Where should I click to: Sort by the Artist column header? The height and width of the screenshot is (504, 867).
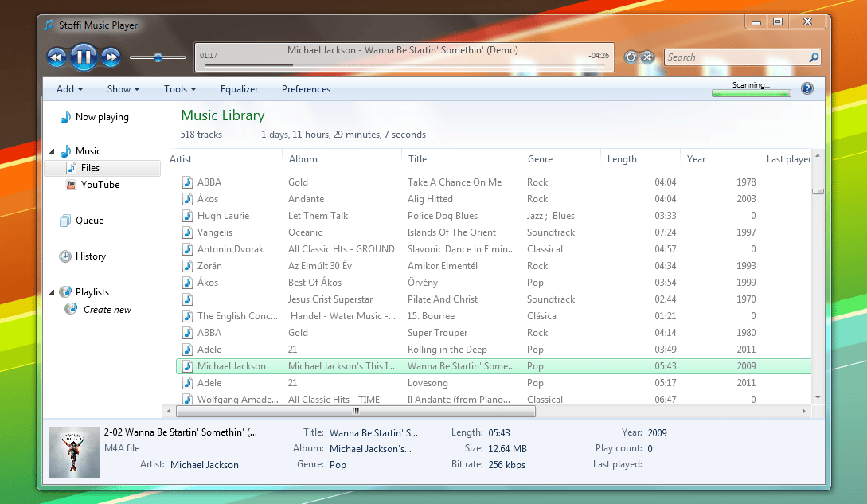[x=181, y=158]
